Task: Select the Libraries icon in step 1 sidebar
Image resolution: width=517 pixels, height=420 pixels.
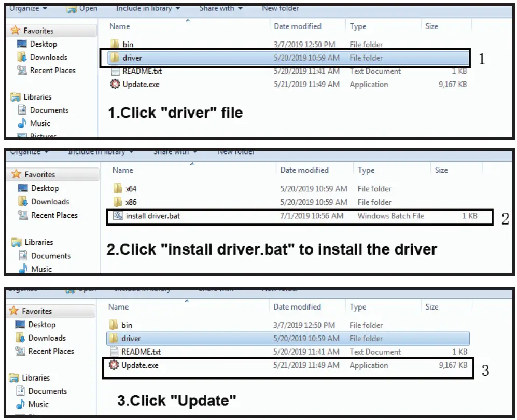Action: (15, 97)
